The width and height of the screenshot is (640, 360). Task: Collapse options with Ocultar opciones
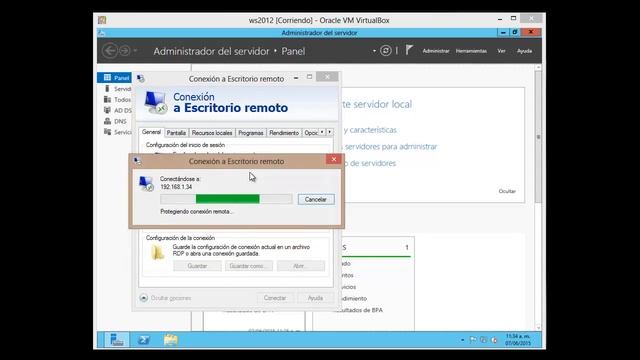pyautogui.click(x=165, y=298)
